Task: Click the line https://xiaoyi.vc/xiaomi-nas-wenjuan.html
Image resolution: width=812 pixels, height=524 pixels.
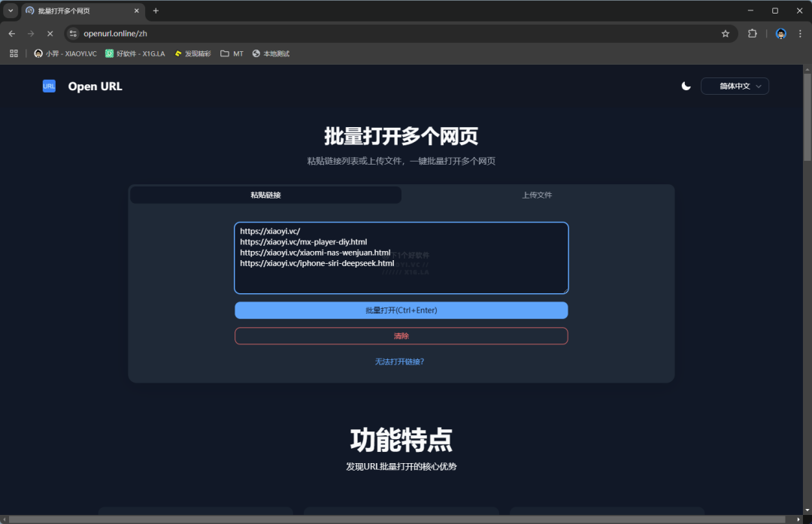Action: point(315,253)
